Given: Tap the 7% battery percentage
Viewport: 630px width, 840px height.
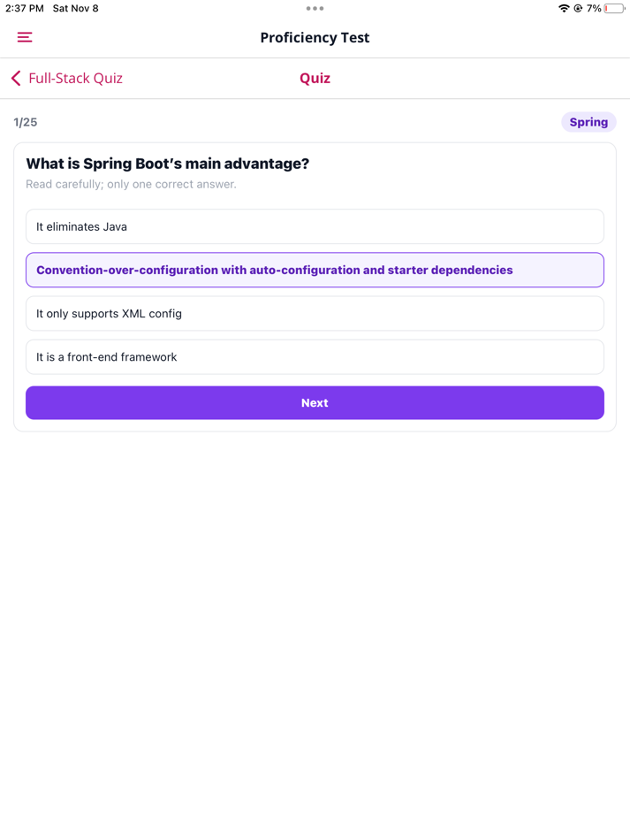Looking at the screenshot, I should 594,9.
